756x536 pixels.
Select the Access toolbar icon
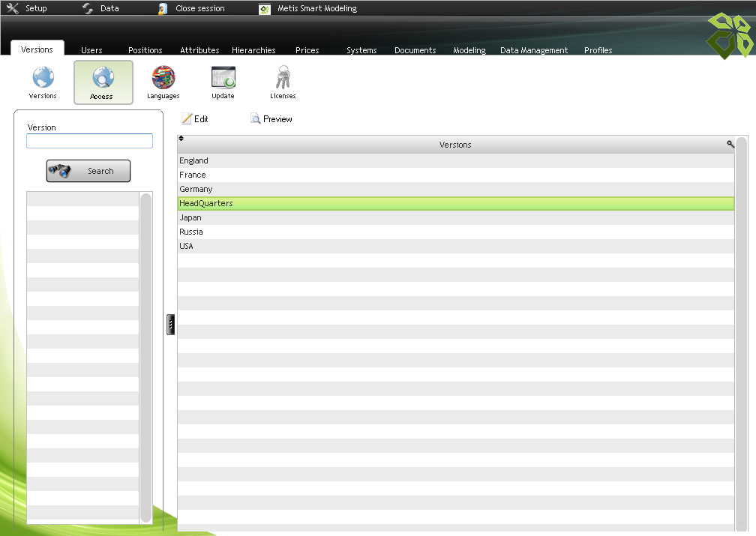tap(103, 78)
